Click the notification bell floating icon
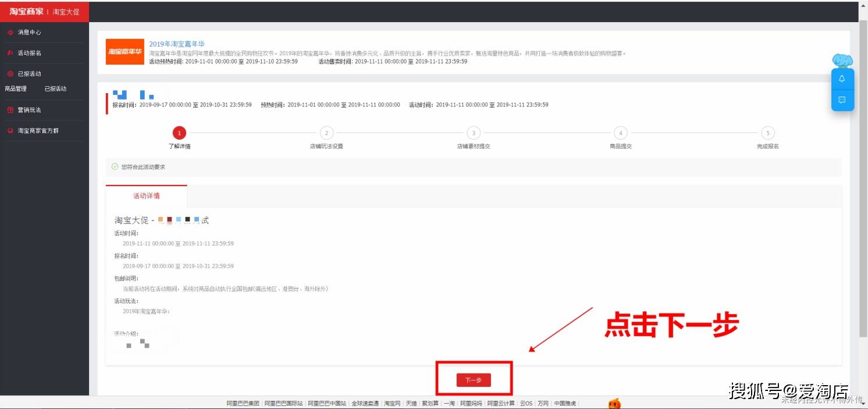The image size is (868, 409). [842, 79]
